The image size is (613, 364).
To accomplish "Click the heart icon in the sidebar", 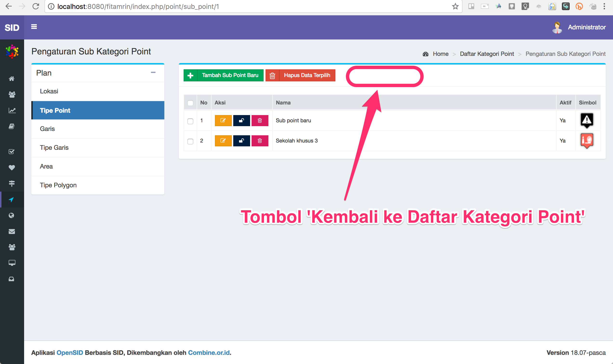I will click(x=12, y=168).
